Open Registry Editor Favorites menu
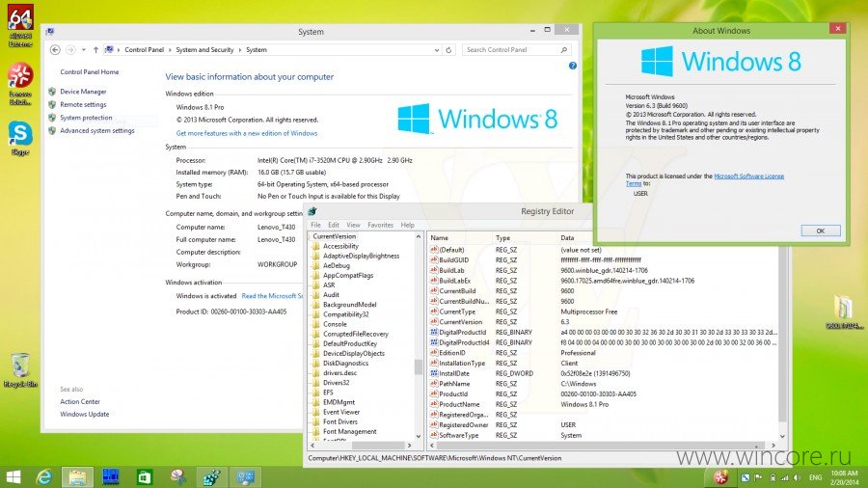The width and height of the screenshot is (868, 488). [380, 225]
